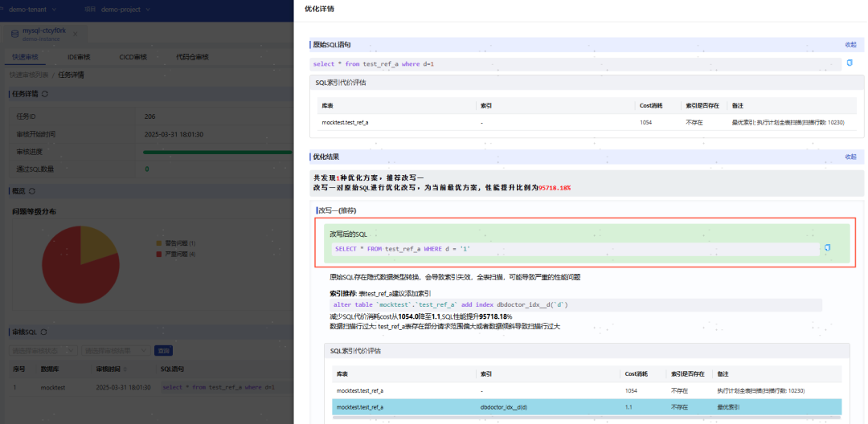This screenshot has height=424, width=868.
Task: Open the 请选择审核状态 dropdown
Action: (x=43, y=350)
